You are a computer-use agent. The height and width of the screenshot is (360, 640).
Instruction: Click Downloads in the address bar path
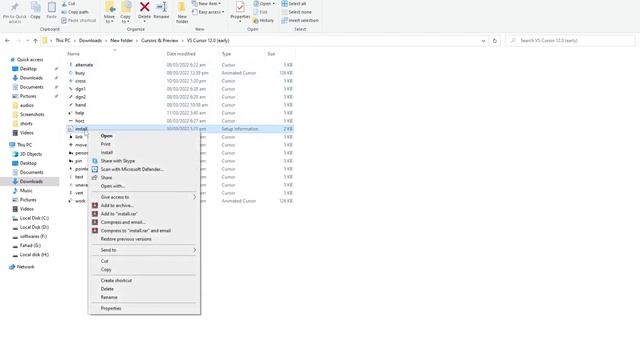coord(90,40)
